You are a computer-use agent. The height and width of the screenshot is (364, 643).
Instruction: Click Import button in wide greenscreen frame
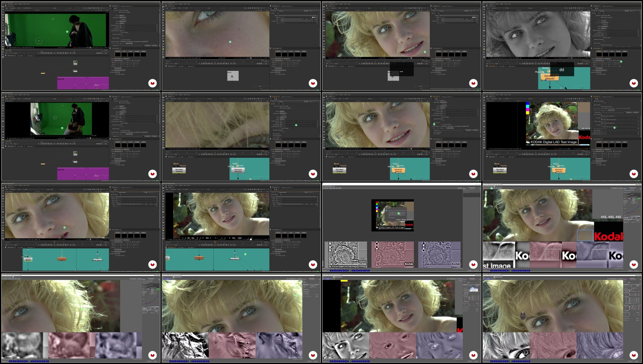(x=148, y=46)
